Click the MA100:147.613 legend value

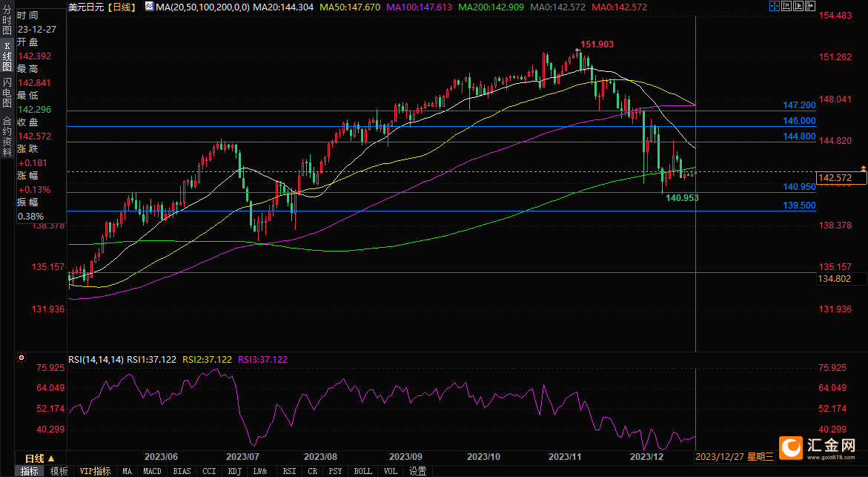tap(419, 7)
